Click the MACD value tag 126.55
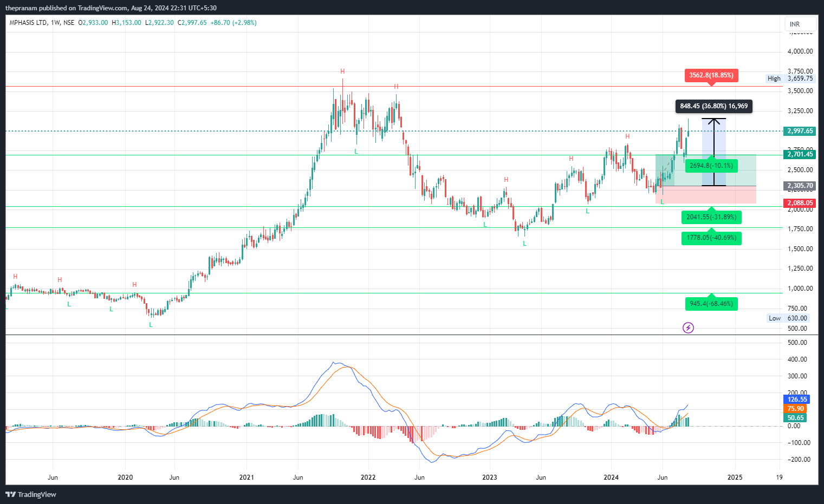This screenshot has height=504, width=824. click(796, 400)
